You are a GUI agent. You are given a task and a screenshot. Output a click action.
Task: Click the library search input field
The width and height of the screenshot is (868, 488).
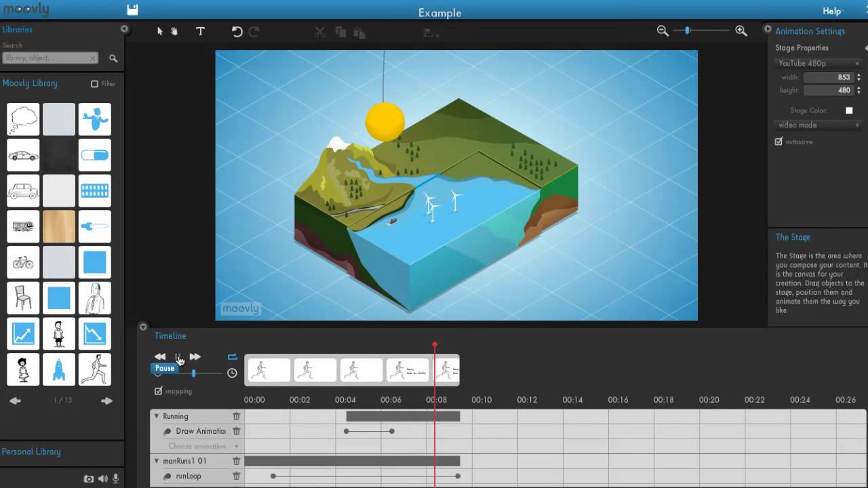point(50,58)
